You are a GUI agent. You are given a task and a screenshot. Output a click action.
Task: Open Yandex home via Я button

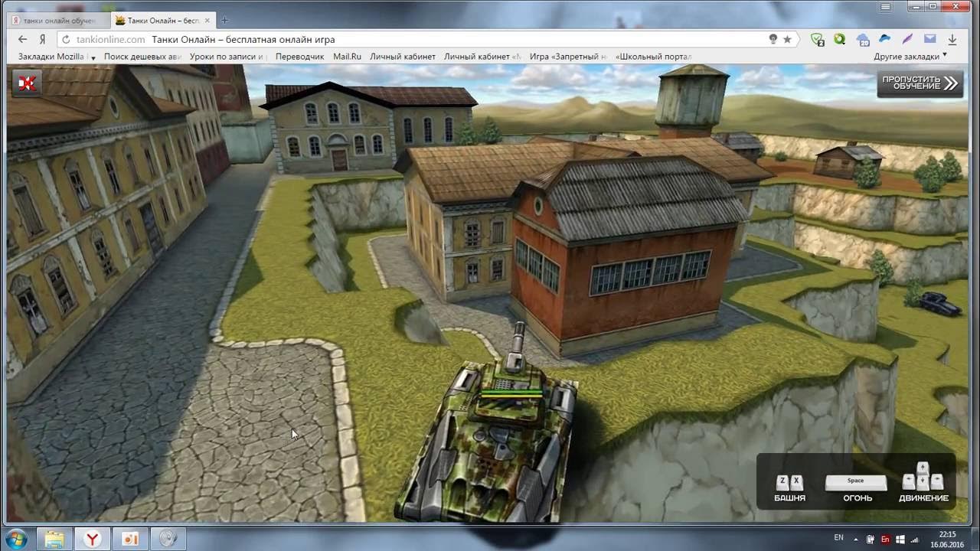(x=43, y=39)
